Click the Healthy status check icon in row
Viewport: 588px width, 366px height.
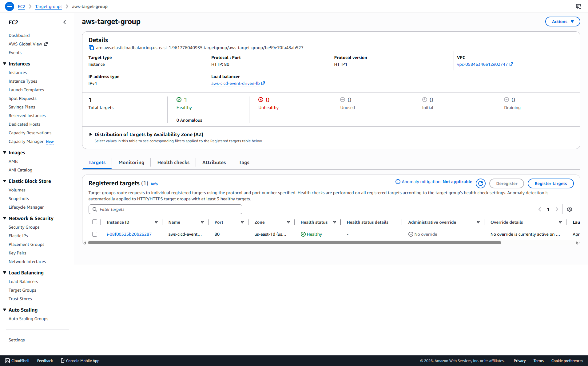click(303, 234)
